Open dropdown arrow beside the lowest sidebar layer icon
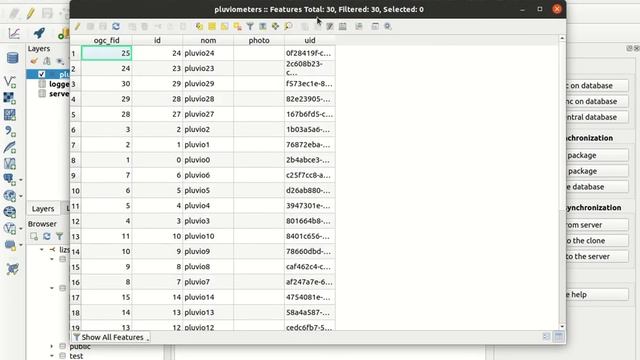 click(21, 245)
